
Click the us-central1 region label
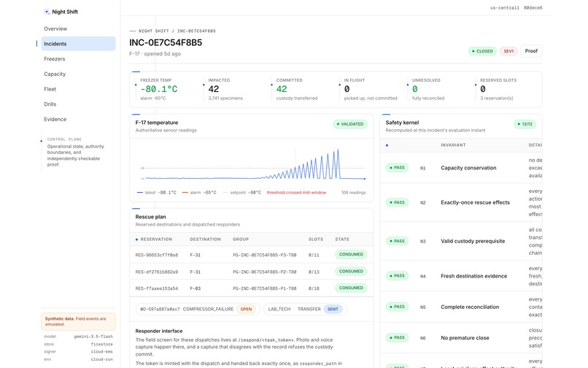tap(504, 7)
